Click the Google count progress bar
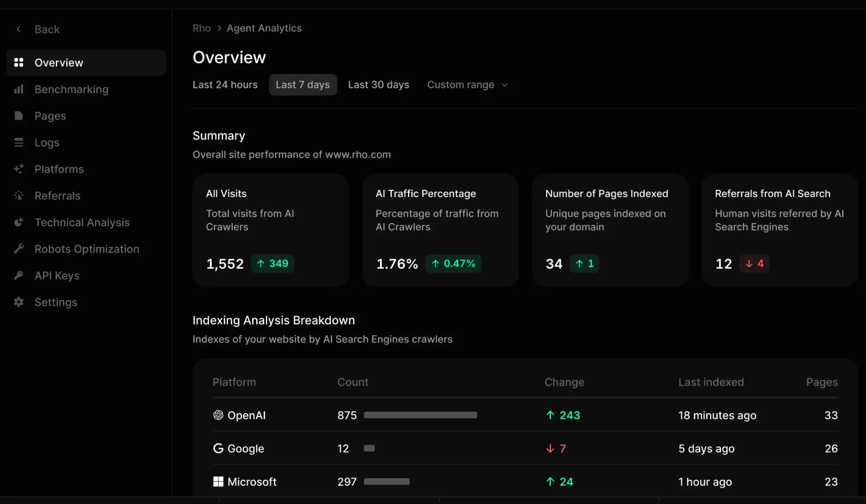The image size is (866, 504). (x=369, y=448)
